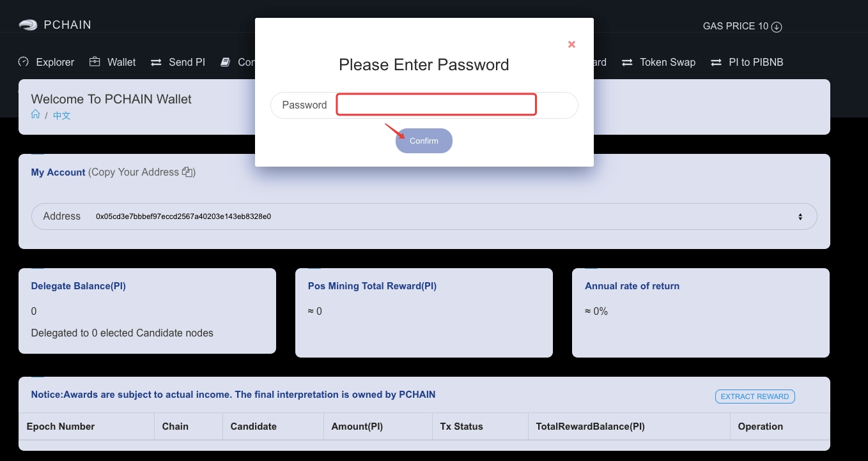This screenshot has height=461, width=868.
Task: Click the Explorer speedometer icon
Action: coord(24,62)
